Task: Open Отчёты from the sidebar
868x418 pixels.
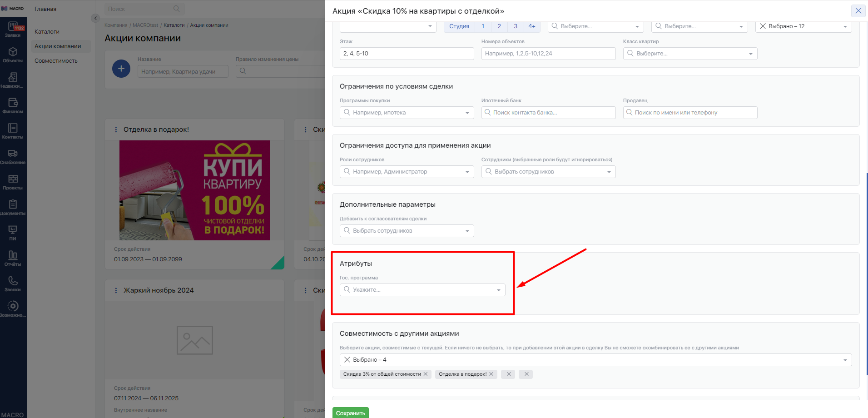Action: coord(13,259)
